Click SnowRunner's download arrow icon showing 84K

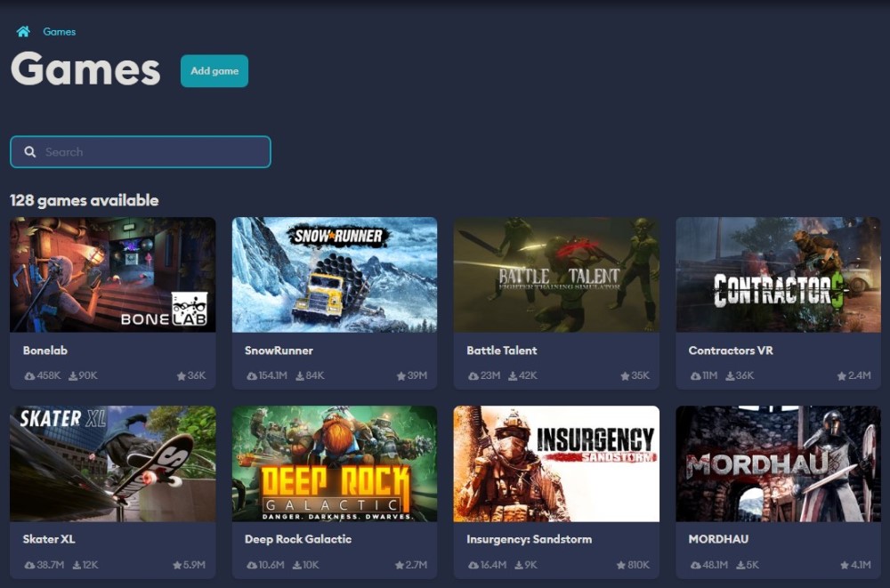[x=300, y=376]
